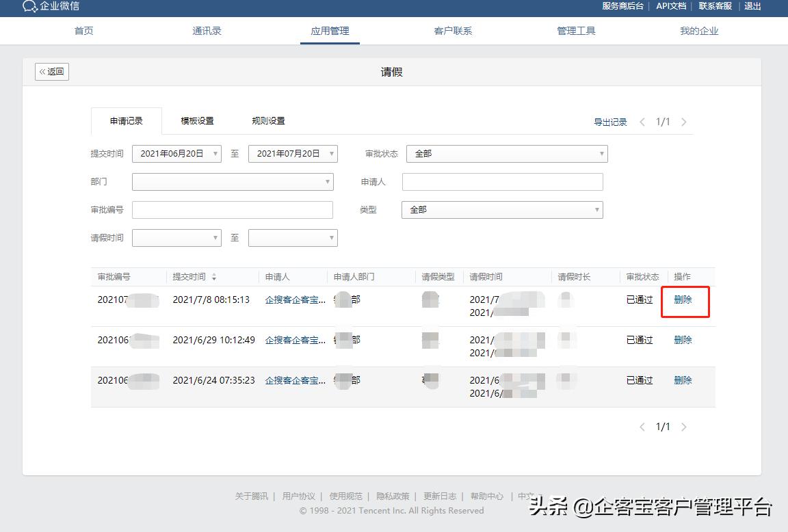Expand the 部门 selection dropdown
The width and height of the screenshot is (788, 532).
(x=328, y=182)
